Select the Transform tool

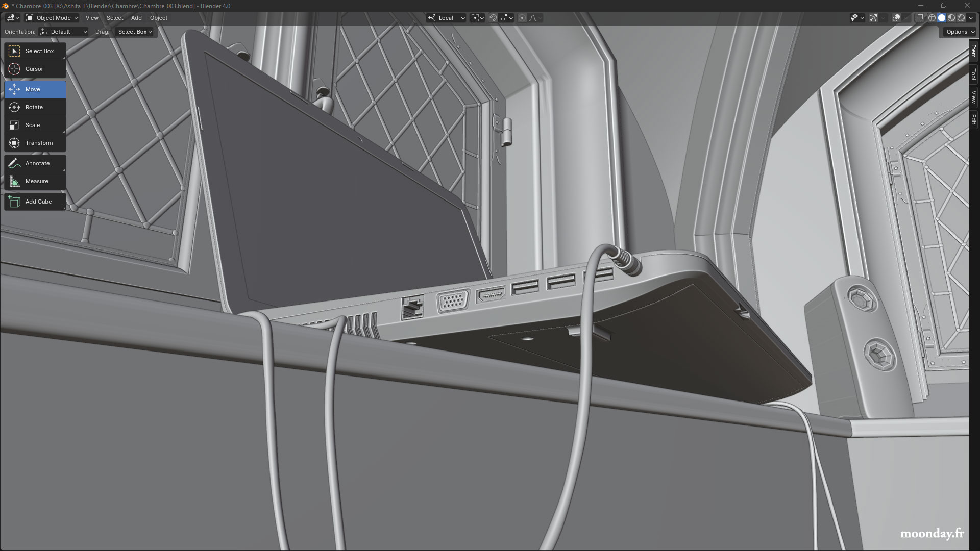tap(39, 143)
